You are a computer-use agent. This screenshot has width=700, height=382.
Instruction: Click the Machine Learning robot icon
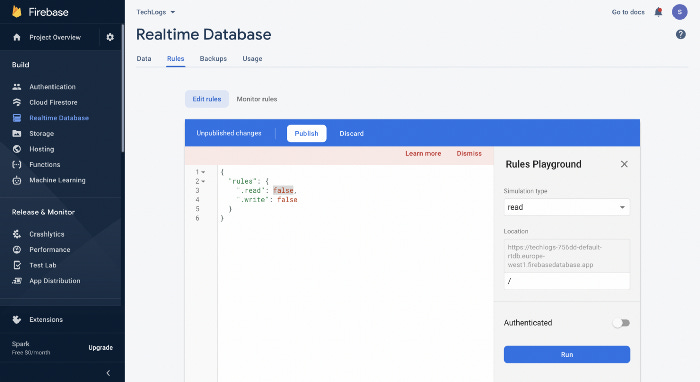pyautogui.click(x=17, y=180)
